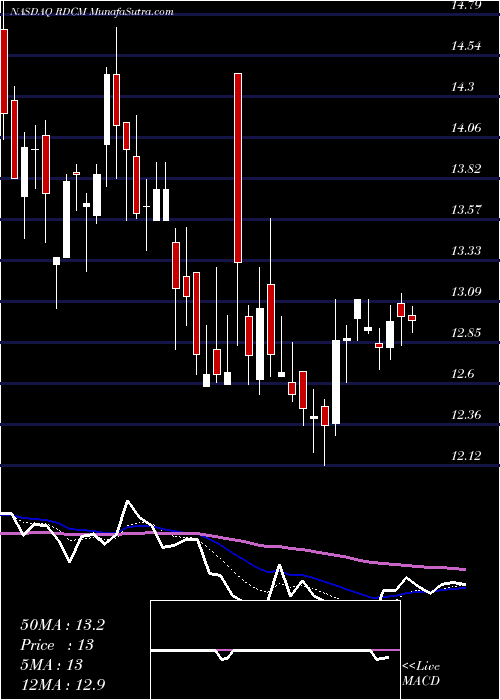Image resolution: width=500 pixels, height=700 pixels.
Task: Click the <<Live MACD label
Action: 421,674
